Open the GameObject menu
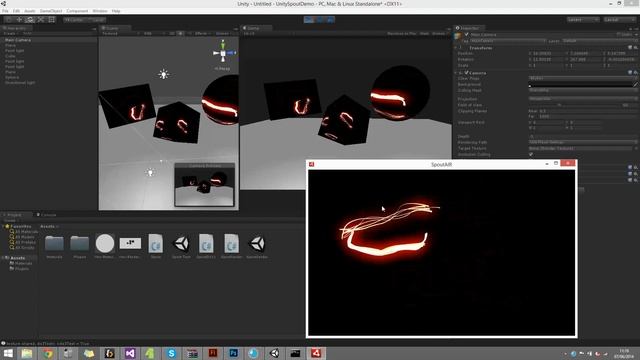 pyautogui.click(x=51, y=11)
